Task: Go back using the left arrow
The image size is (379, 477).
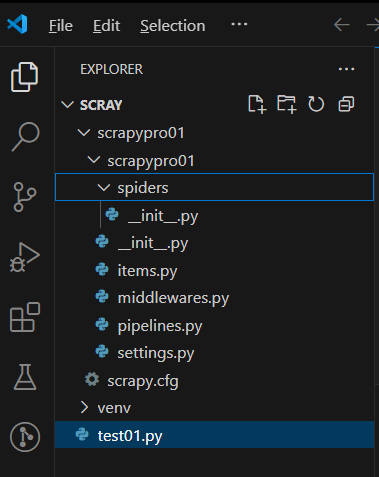Action: tap(342, 25)
